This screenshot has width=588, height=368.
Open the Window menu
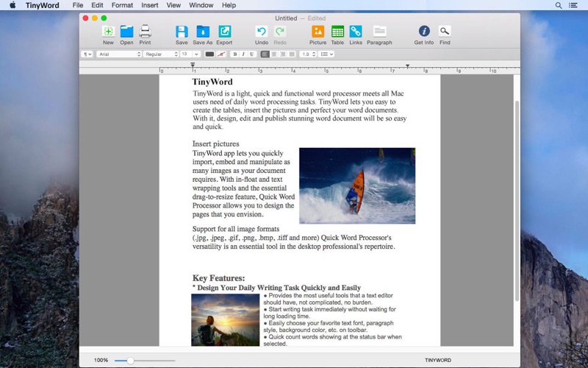pos(201,5)
